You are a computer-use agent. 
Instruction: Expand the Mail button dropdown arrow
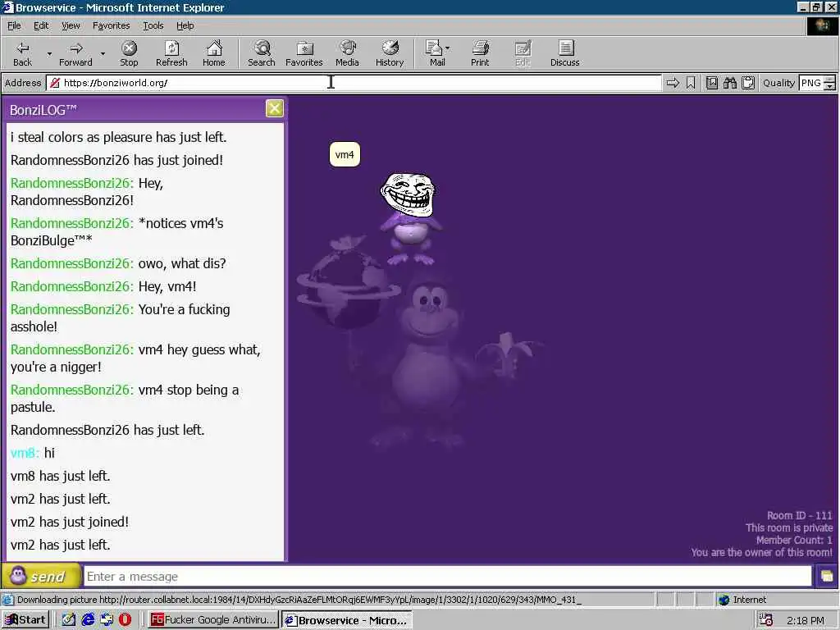[x=448, y=48]
